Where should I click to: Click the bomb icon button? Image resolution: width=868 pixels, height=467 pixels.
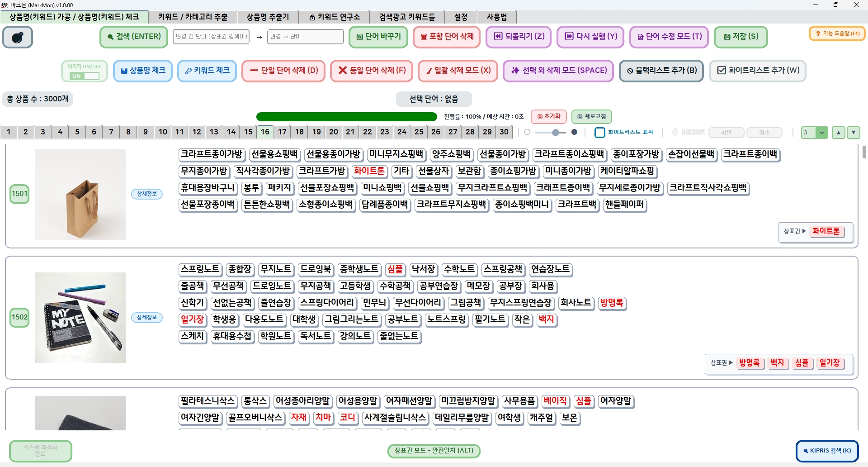(18, 37)
